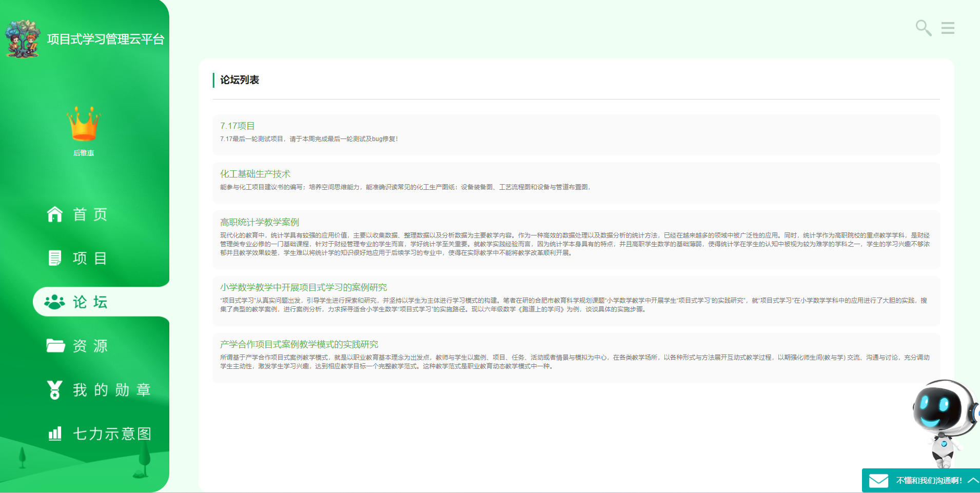Image resolution: width=980 pixels, height=493 pixels.
Task: Go to 我的勋章 menu item
Action: click(x=111, y=390)
